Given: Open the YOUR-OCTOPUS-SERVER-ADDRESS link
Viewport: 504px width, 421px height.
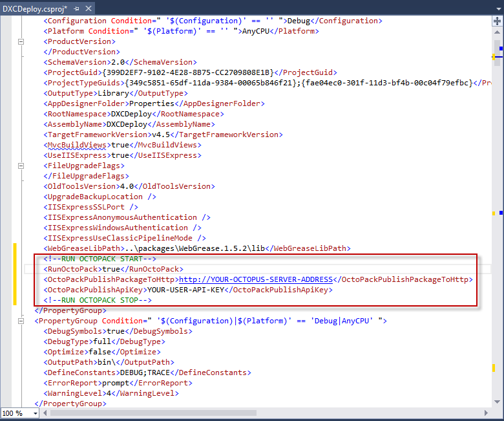Looking at the screenshot, I should point(256,279).
